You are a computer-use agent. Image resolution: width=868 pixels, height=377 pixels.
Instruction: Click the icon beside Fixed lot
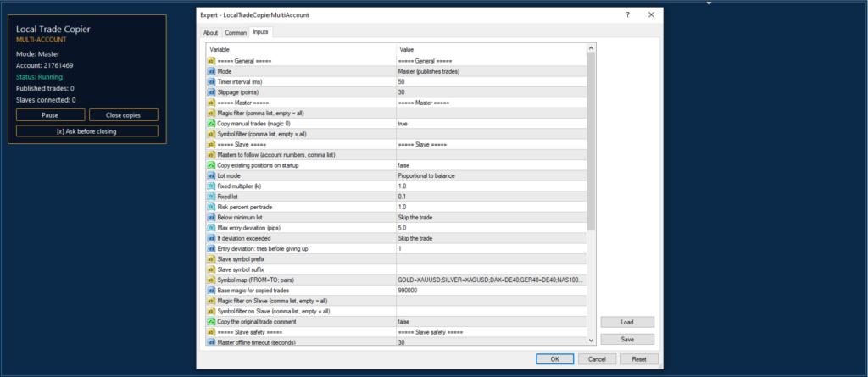tap(211, 197)
